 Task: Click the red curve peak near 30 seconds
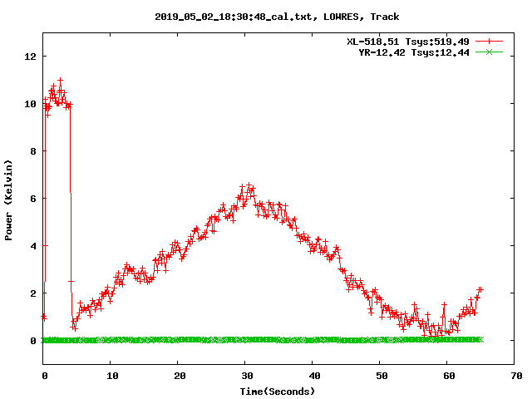[x=249, y=185]
